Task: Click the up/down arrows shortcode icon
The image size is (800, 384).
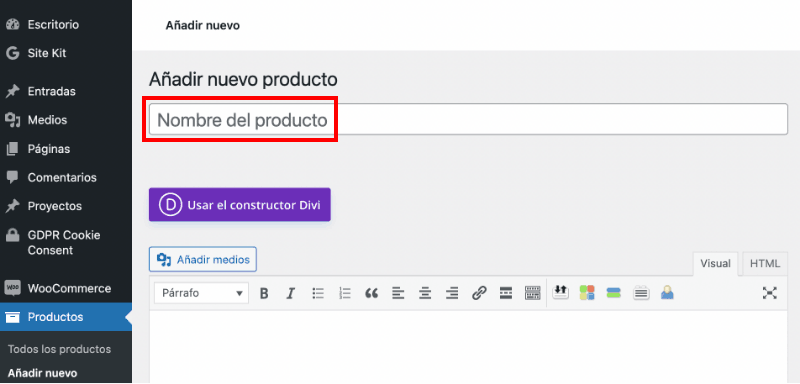Action: coord(560,293)
